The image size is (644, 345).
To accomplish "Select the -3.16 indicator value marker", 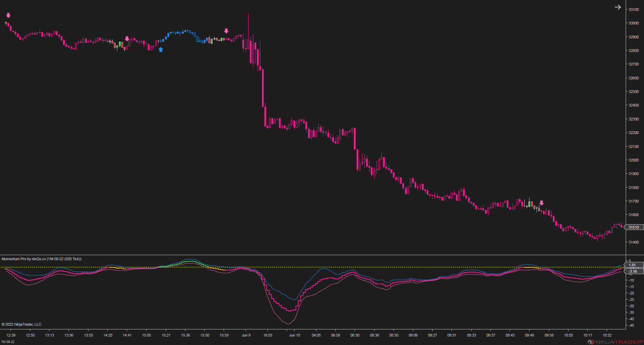I will [633, 271].
